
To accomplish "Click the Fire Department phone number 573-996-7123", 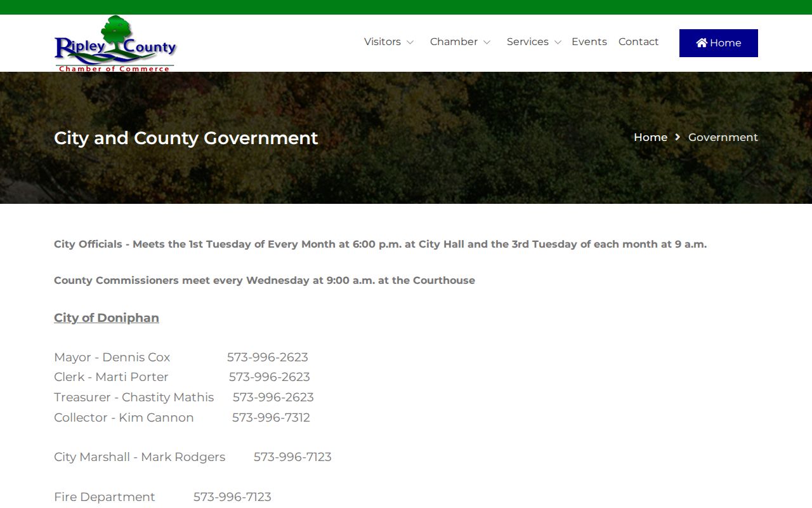I will tap(232, 497).
